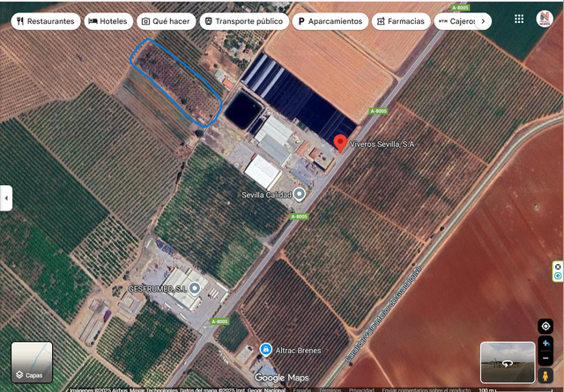Click the Viveros Sevilla red location pin
The width and height of the screenshot is (564, 392).
pos(340,143)
